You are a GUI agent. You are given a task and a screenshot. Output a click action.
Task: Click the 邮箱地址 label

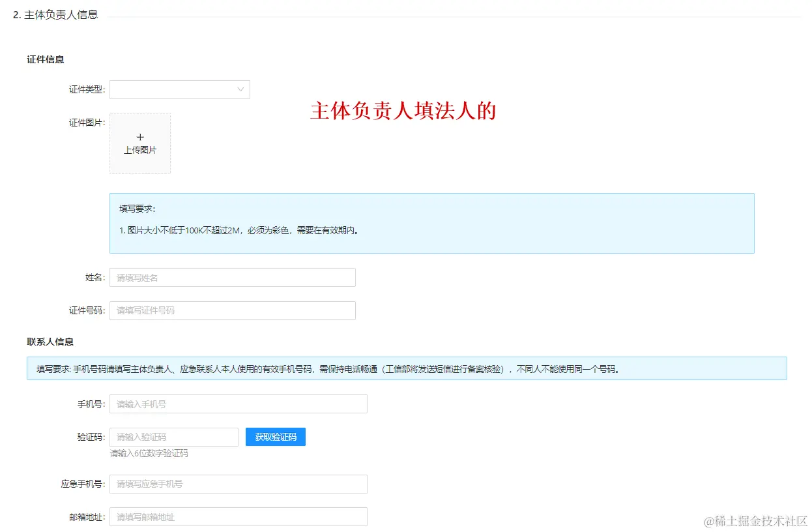[x=87, y=517]
